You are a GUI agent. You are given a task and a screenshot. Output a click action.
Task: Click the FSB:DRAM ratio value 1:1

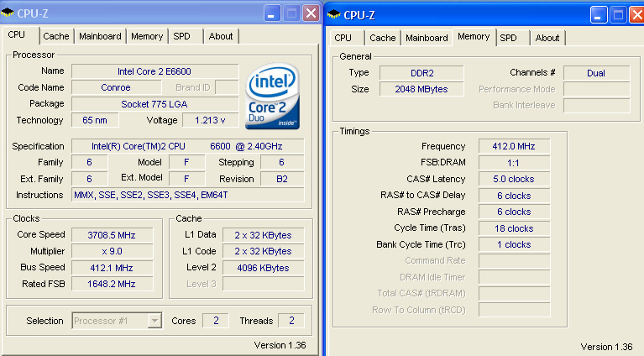[514, 163]
